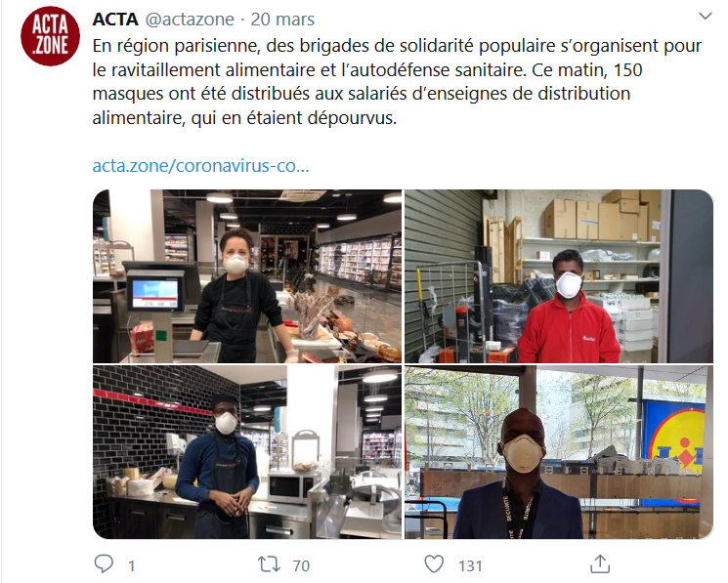Open the @actazone handle profile
The height and width of the screenshot is (583, 728).
click(x=190, y=20)
